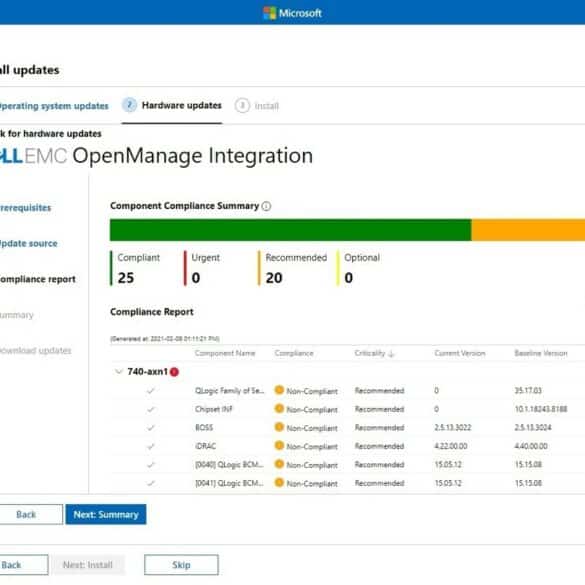
Task: Toggle checkmark for iDRAC row
Action: tap(151, 446)
